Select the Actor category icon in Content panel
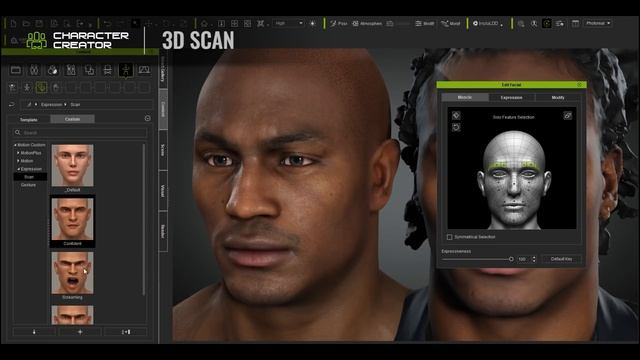Image resolution: width=640 pixels, height=360 pixels. point(34,70)
